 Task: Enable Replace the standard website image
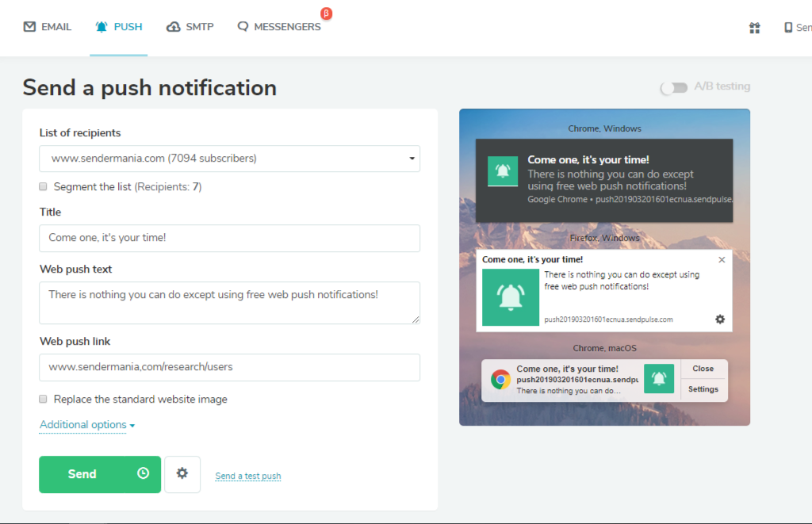click(x=43, y=399)
